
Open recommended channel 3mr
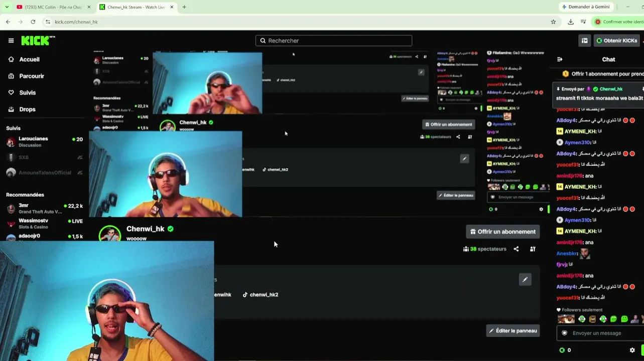click(44, 209)
